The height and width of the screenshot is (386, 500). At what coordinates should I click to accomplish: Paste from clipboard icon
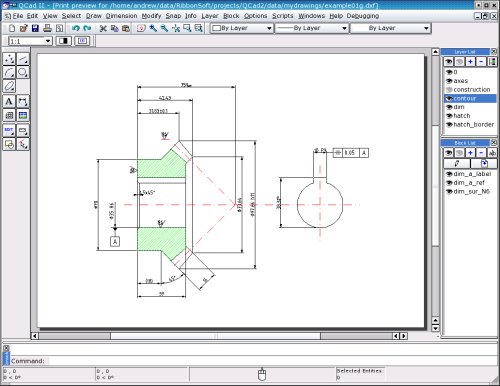click(x=126, y=28)
